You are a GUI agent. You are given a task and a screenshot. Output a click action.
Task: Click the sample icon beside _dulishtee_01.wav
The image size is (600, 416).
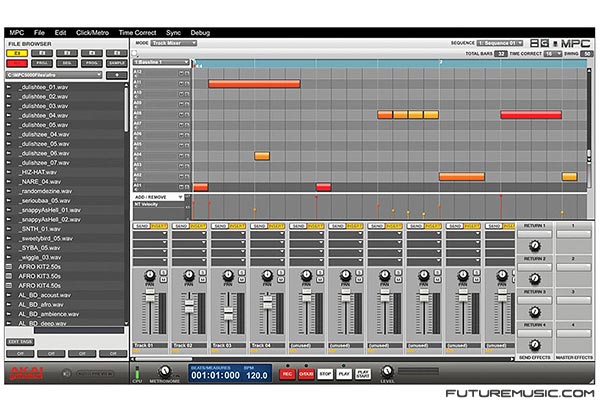(x=9, y=87)
